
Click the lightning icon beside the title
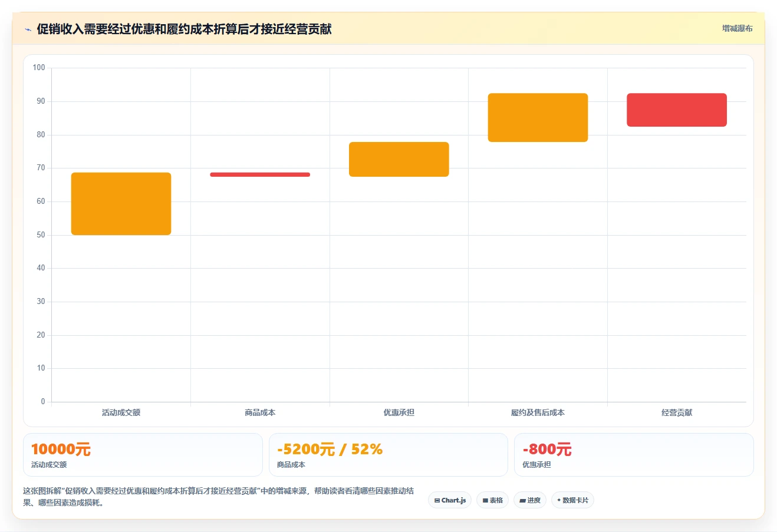(x=28, y=29)
